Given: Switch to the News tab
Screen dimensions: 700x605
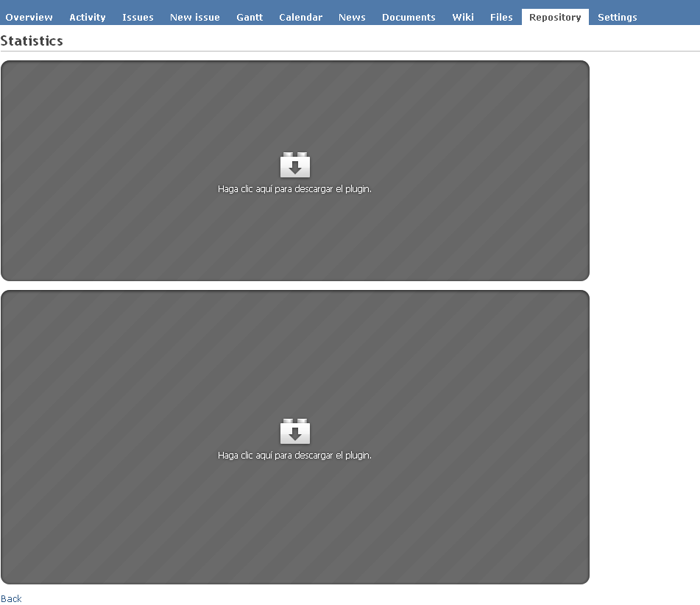Looking at the screenshot, I should [x=352, y=17].
